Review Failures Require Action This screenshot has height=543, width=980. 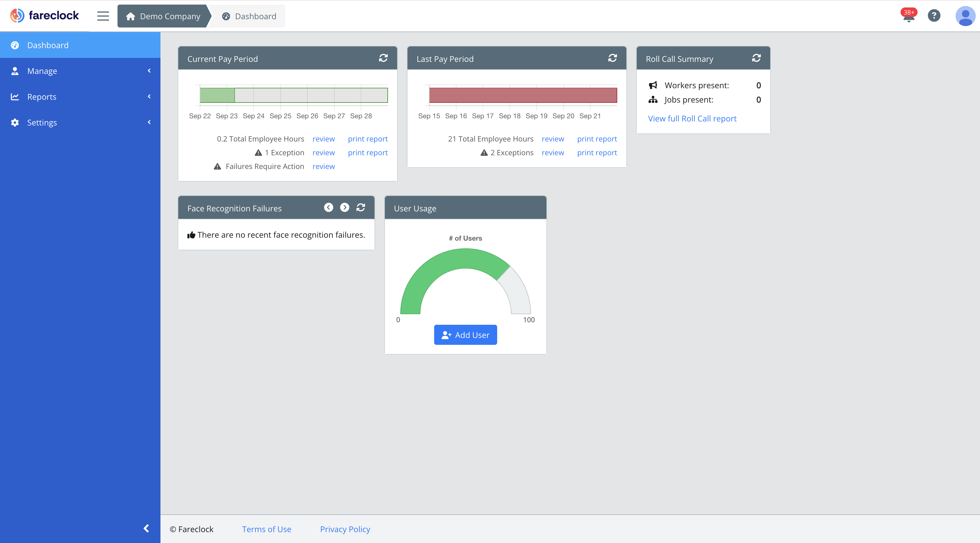[x=323, y=167]
